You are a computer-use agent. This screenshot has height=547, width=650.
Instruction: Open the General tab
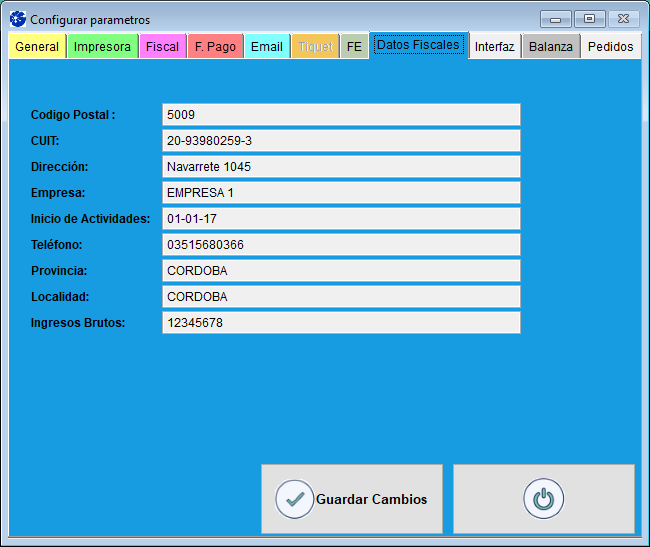[37, 47]
